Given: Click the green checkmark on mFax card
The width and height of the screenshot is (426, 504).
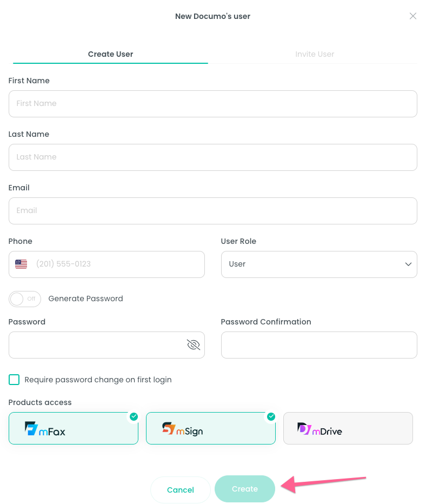Looking at the screenshot, I should click(134, 416).
